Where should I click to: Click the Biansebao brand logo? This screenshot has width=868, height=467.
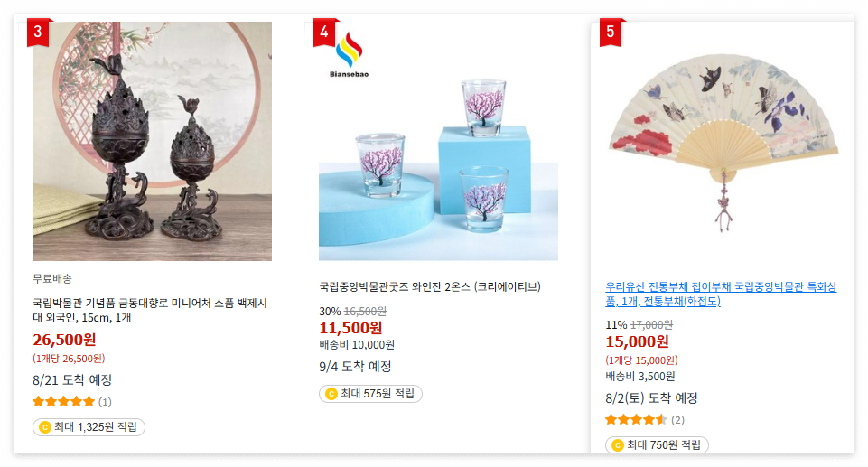tap(349, 55)
